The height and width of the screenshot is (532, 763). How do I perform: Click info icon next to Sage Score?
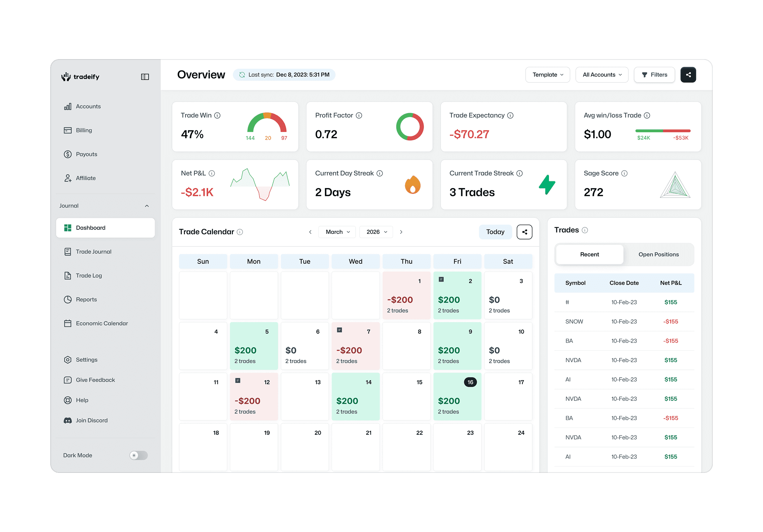624,173
